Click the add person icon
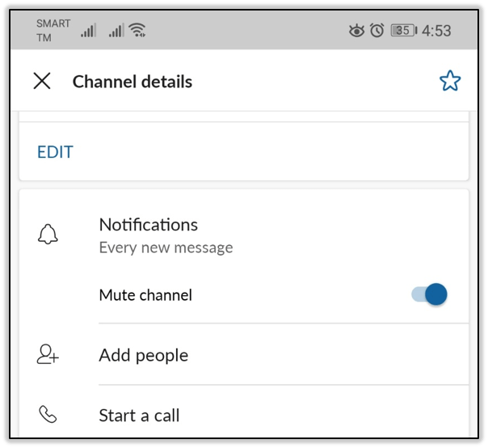 [48, 355]
